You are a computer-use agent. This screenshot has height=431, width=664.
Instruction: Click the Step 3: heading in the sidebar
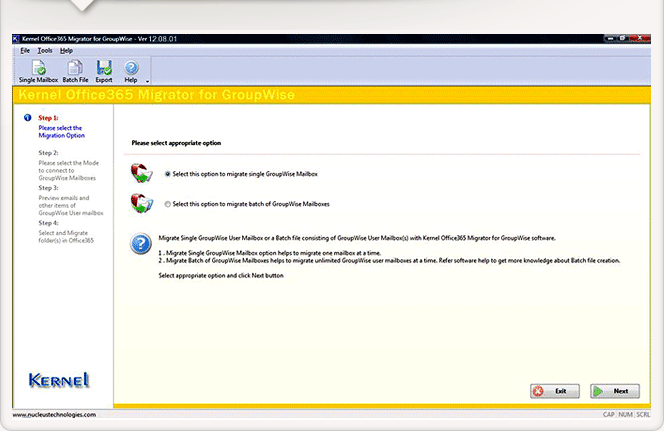point(48,188)
